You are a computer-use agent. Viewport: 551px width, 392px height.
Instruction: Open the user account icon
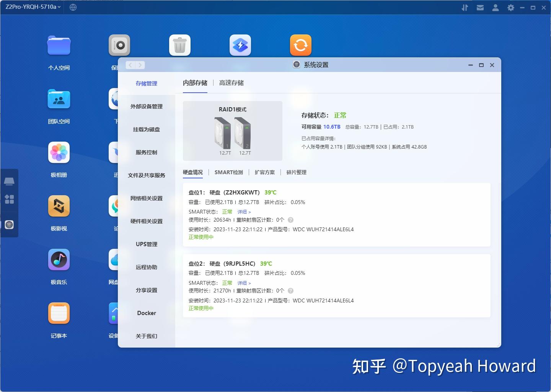point(496,7)
